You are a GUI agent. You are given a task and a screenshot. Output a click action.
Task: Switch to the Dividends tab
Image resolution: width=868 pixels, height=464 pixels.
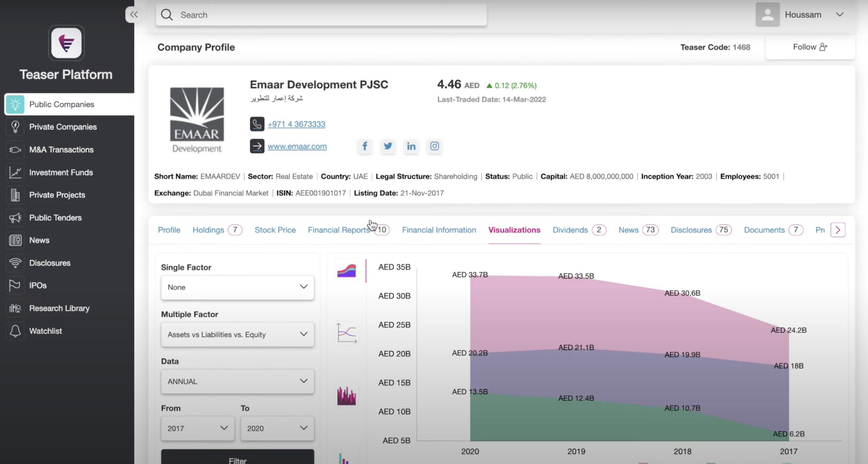570,230
